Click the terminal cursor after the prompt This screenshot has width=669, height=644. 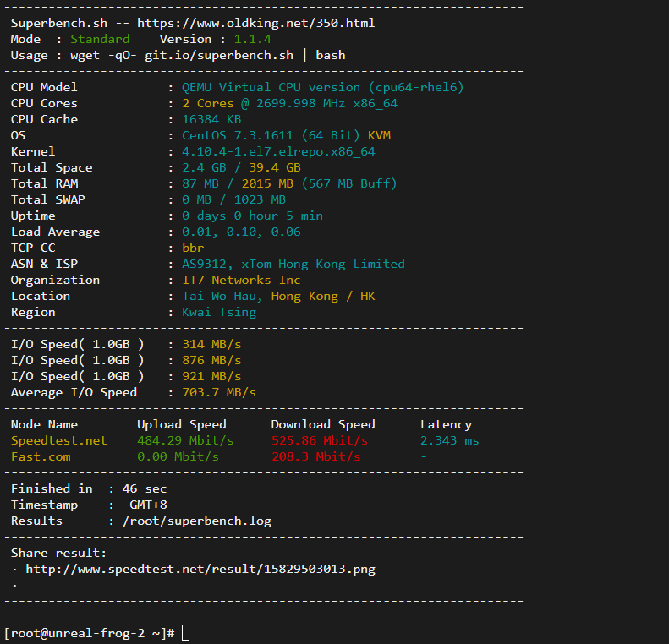tap(185, 633)
